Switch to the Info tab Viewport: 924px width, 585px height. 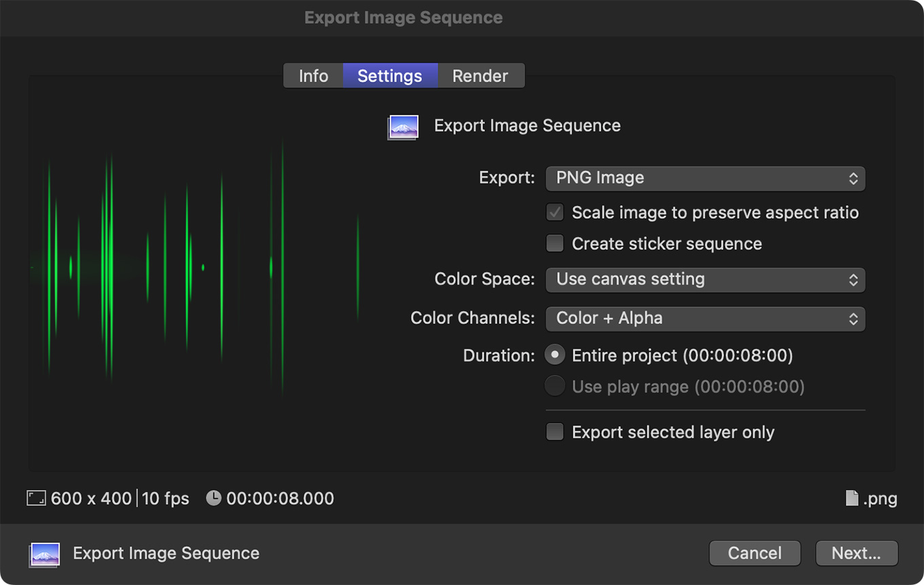tap(313, 76)
